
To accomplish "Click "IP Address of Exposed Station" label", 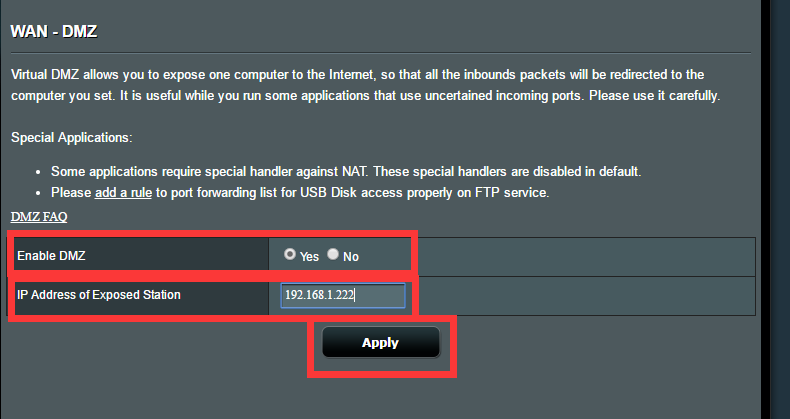I will (99, 295).
